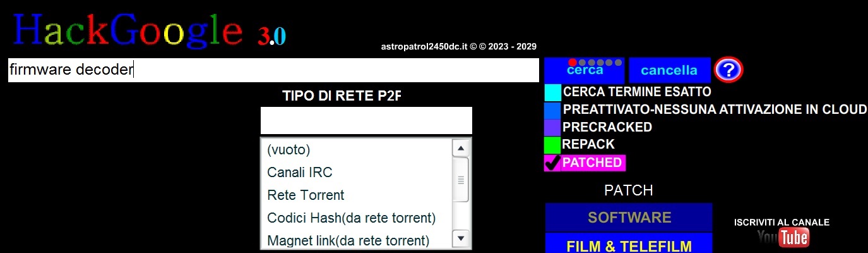Enable CERCA TERMINE ESATTO checkbox

pyautogui.click(x=552, y=92)
